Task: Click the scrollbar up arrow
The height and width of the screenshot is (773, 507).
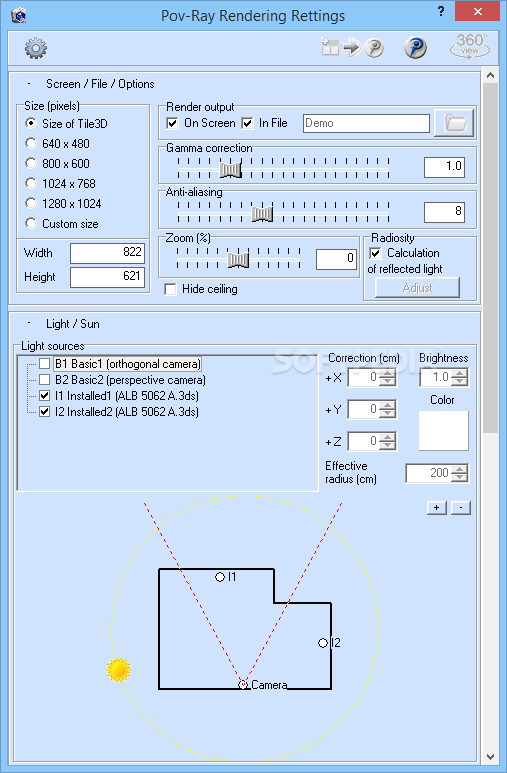Action: pos(490,75)
